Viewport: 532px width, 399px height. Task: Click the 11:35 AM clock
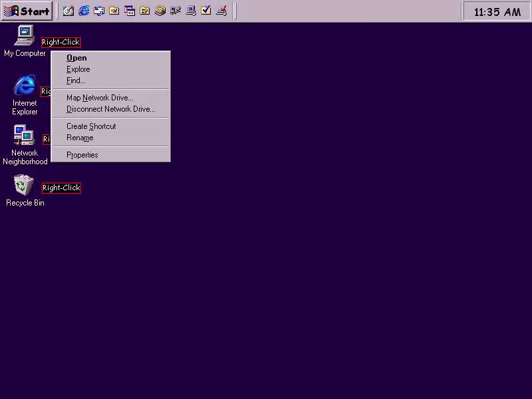(x=497, y=12)
